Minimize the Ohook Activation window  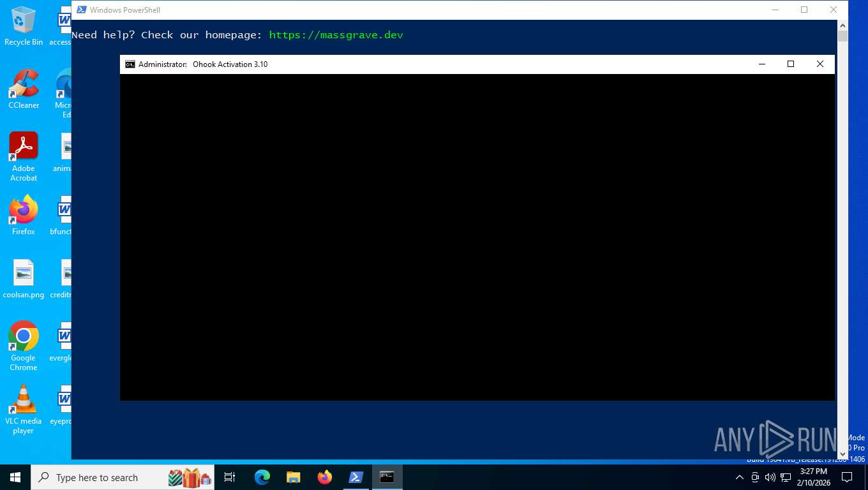(x=761, y=64)
